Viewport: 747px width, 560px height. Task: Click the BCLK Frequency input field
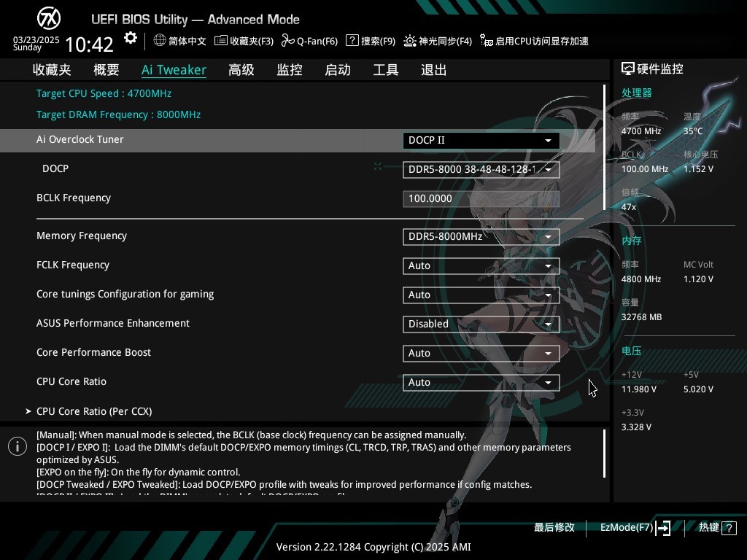click(481, 198)
